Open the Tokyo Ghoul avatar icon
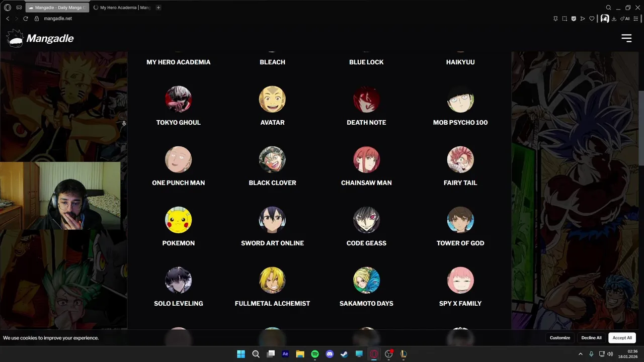Screen dimensions: 644x362 coord(178,99)
